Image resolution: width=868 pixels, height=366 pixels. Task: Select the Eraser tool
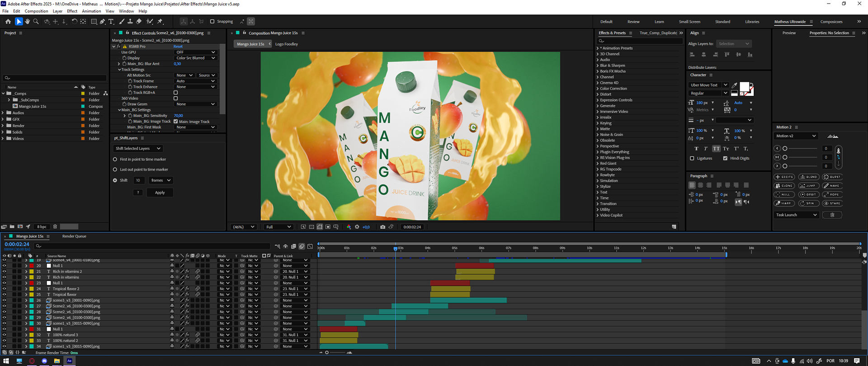(139, 21)
